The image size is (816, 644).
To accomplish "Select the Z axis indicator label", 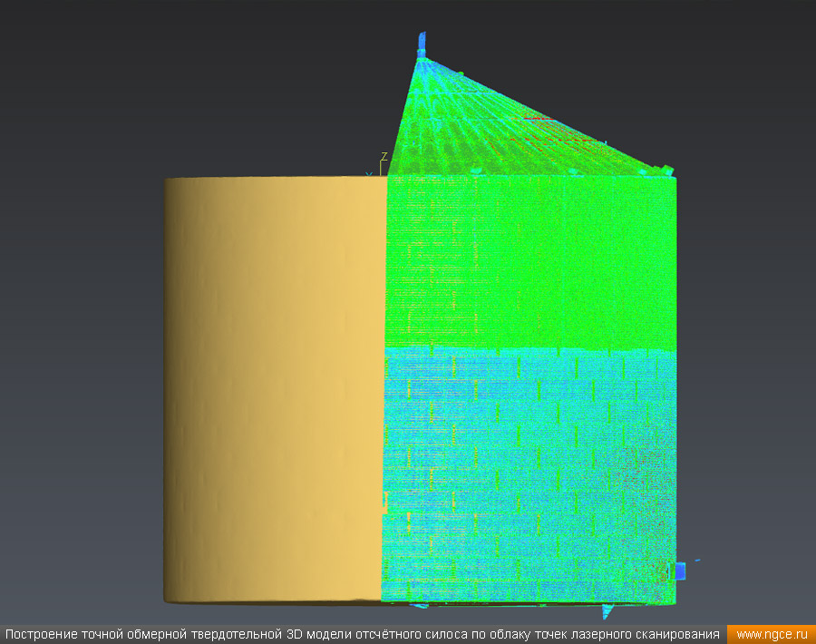I will (384, 157).
